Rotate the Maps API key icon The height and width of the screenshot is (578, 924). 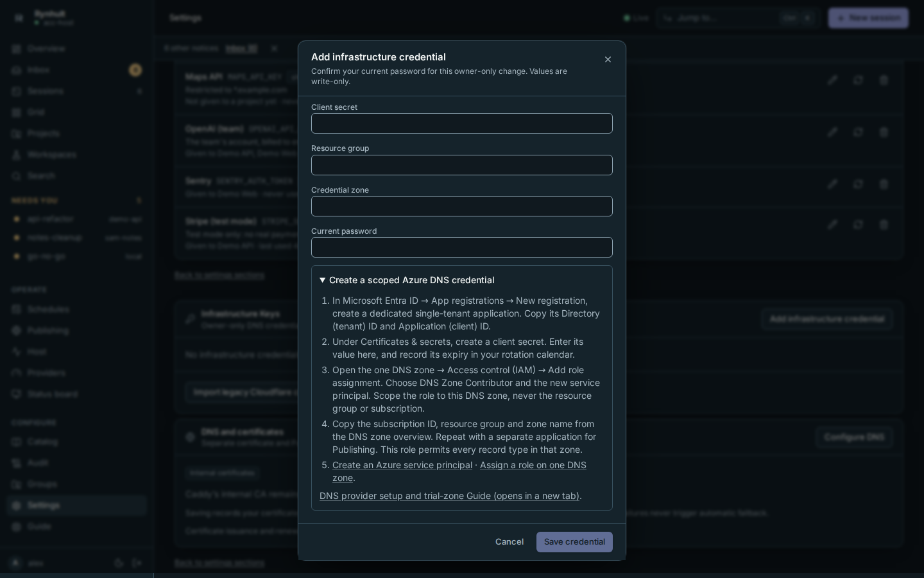point(858,80)
